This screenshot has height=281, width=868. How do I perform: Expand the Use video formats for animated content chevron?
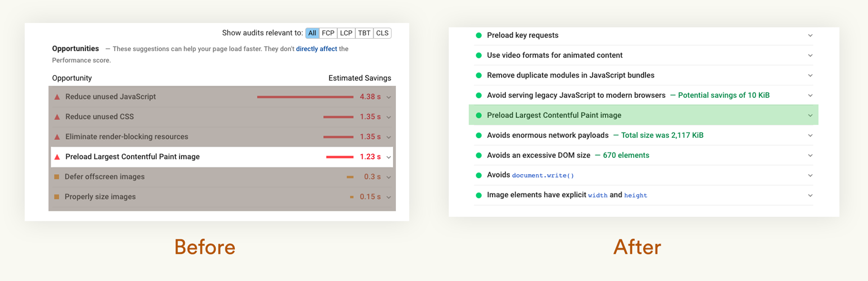click(x=810, y=56)
